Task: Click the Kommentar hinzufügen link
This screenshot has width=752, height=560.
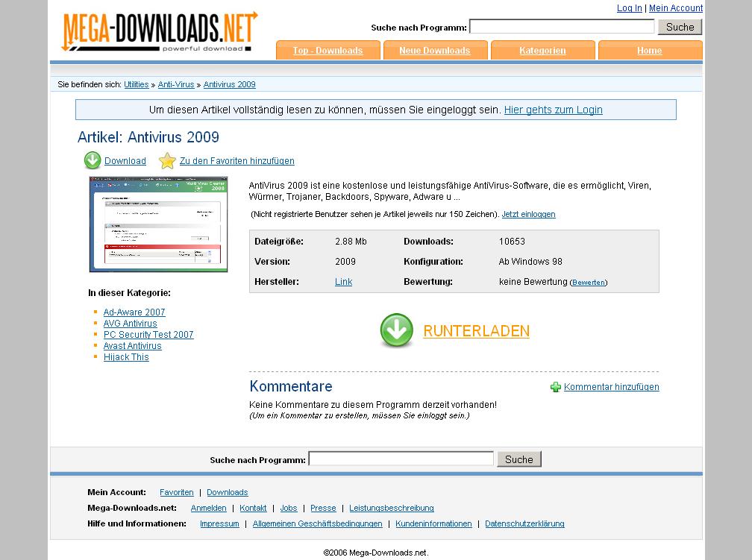Action: coord(611,387)
